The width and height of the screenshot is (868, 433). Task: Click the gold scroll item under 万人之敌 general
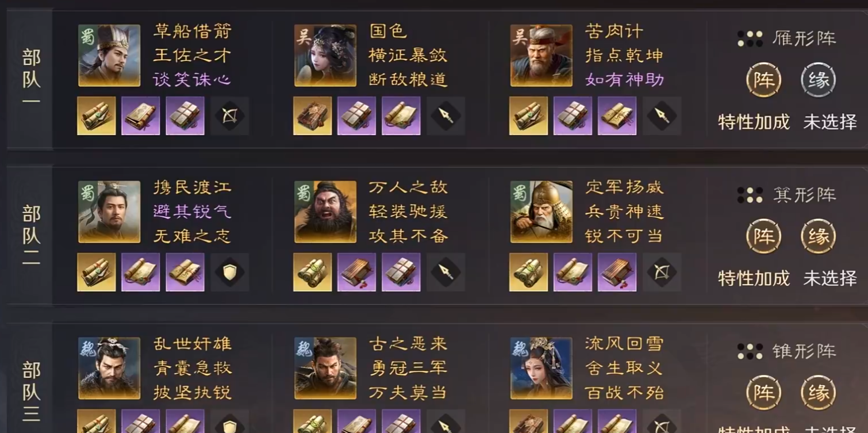coord(313,272)
